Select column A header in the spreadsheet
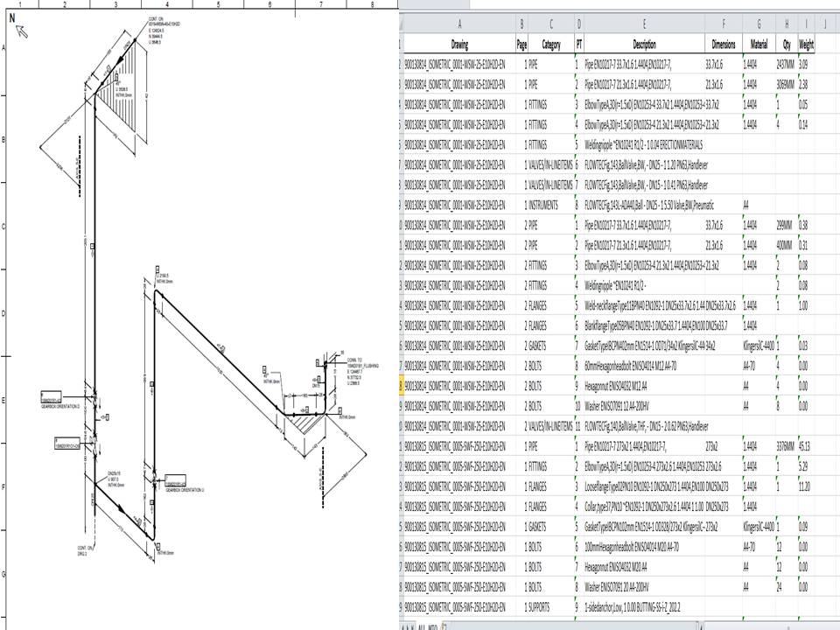 pyautogui.click(x=459, y=24)
